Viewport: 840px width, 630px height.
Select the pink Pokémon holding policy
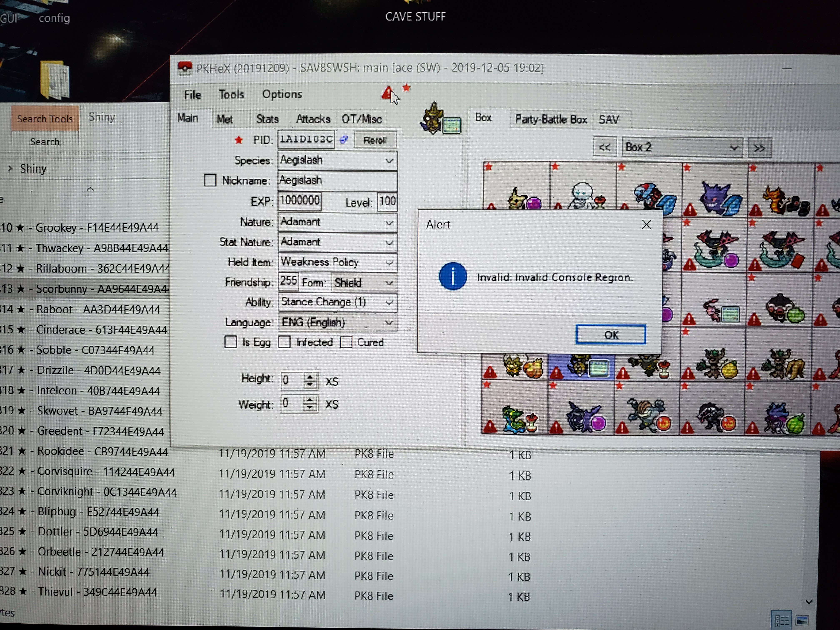tap(714, 300)
